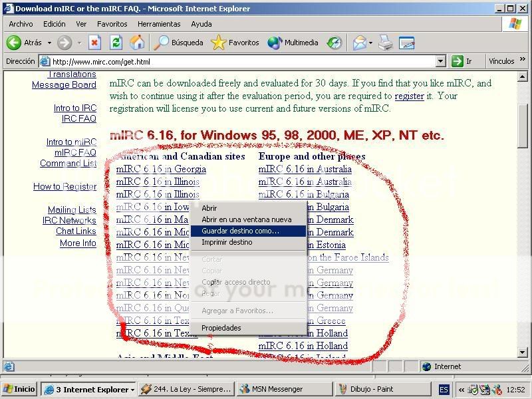Open Multimedia toolbar button
The height and width of the screenshot is (399, 532).
click(x=293, y=43)
